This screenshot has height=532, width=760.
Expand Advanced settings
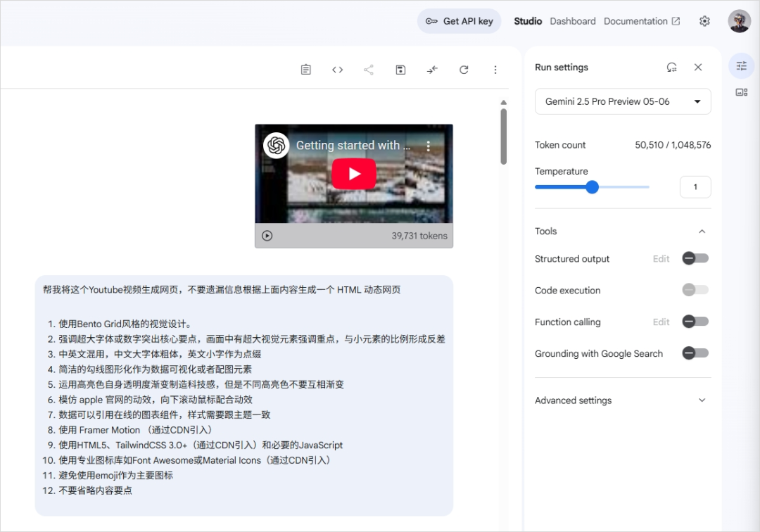(702, 400)
